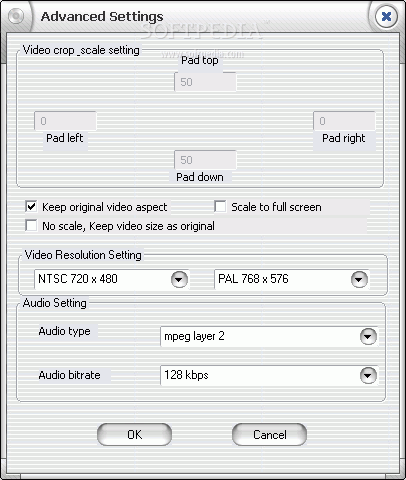Click the 'Pad right' label
Screen dimensions: 406x480
click(x=344, y=138)
